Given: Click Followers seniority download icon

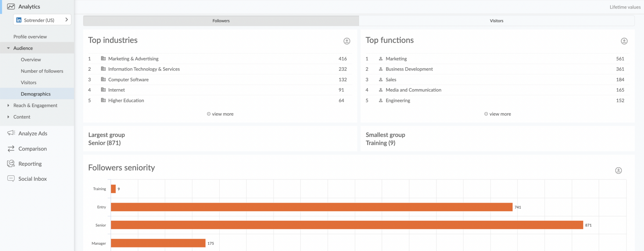Looking at the screenshot, I should click(618, 170).
